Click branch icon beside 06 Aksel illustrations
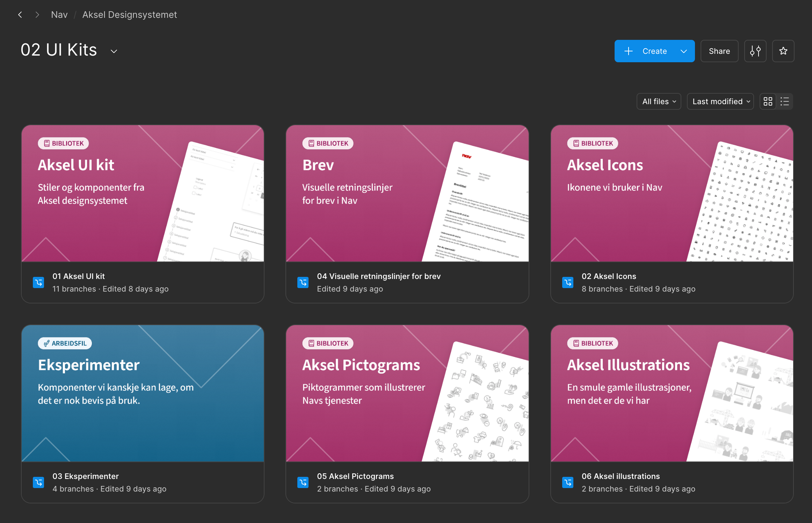812x523 pixels. click(x=568, y=482)
